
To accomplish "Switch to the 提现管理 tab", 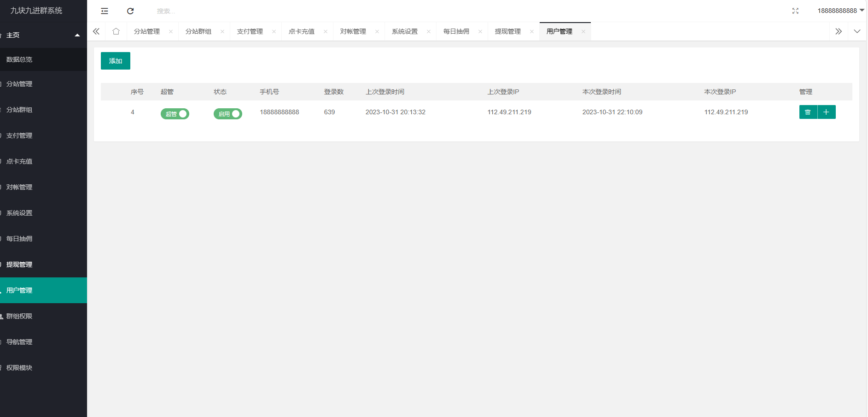I will 507,31.
